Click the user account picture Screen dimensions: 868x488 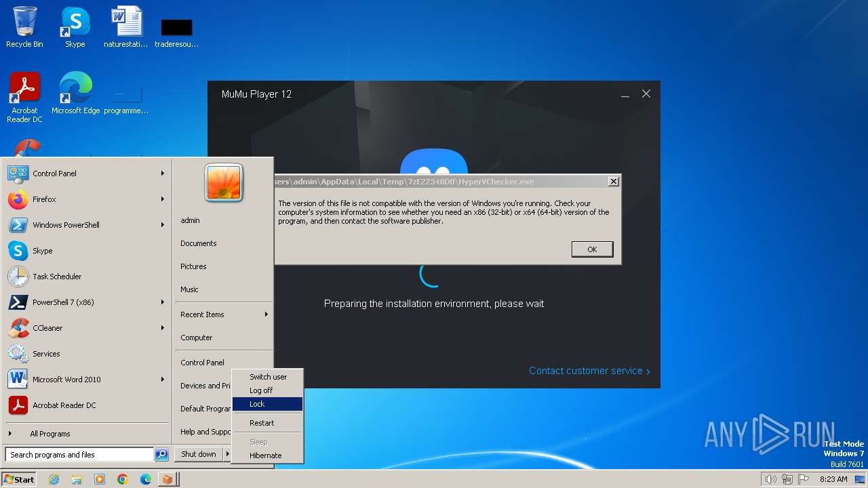tap(224, 183)
